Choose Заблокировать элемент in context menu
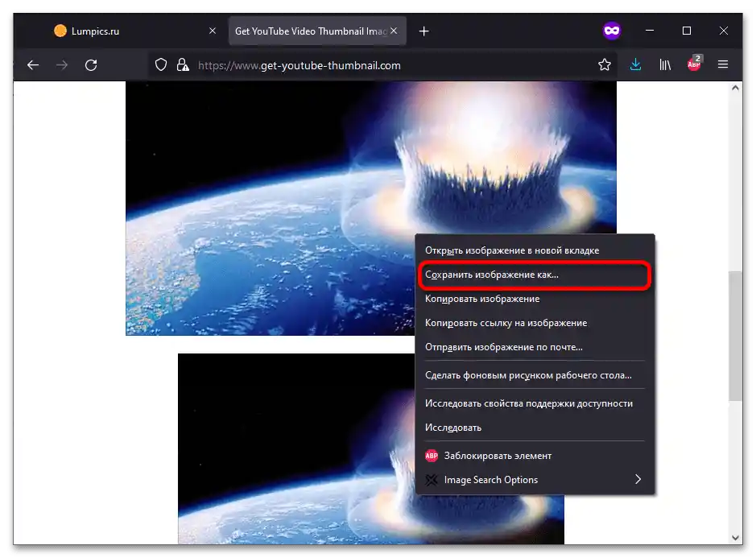Viewport: 756px width, 558px height. (x=535, y=456)
